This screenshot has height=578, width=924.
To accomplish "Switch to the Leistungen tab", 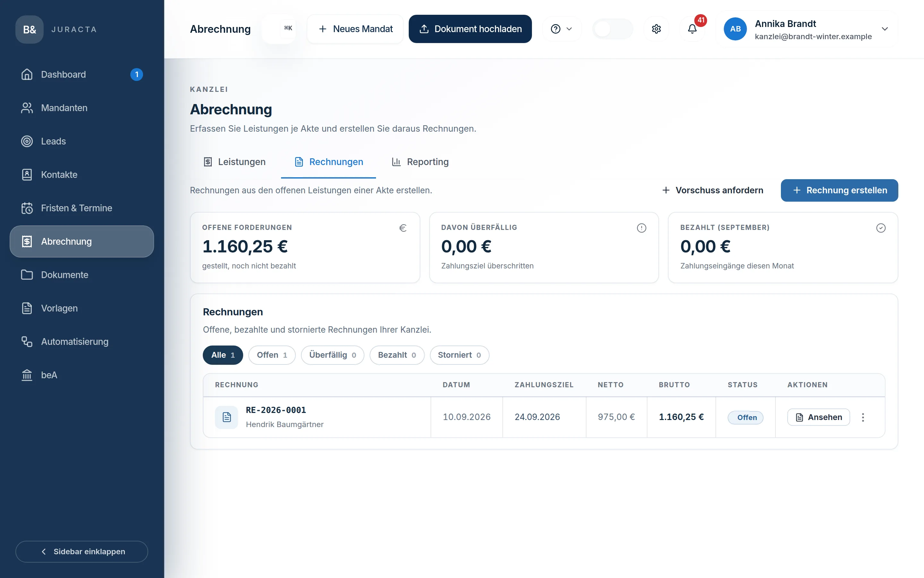I will click(235, 162).
